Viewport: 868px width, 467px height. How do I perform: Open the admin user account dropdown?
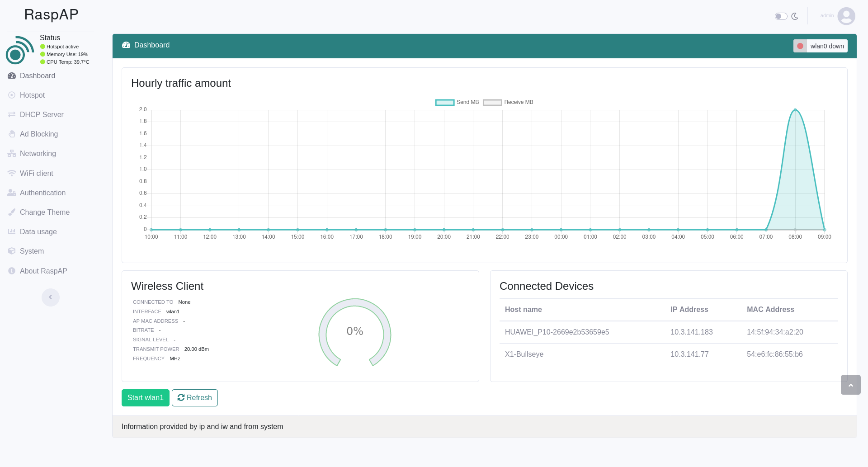[837, 16]
